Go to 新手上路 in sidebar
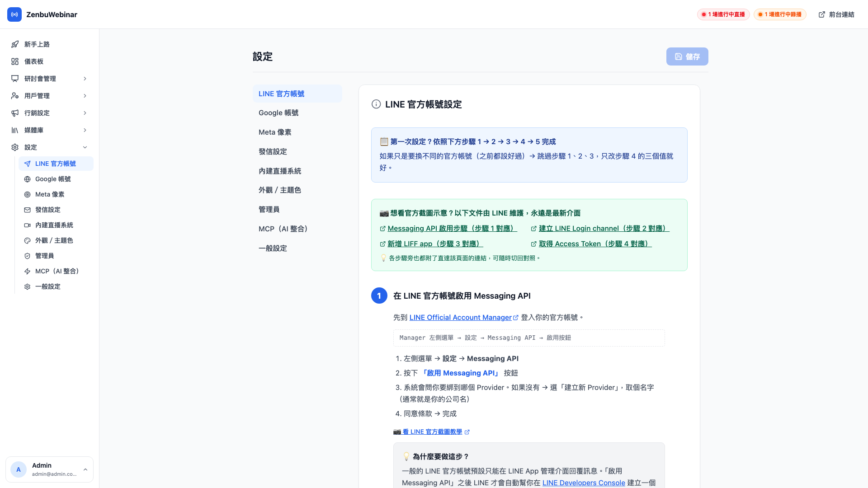The image size is (868, 488). pyautogui.click(x=50, y=44)
